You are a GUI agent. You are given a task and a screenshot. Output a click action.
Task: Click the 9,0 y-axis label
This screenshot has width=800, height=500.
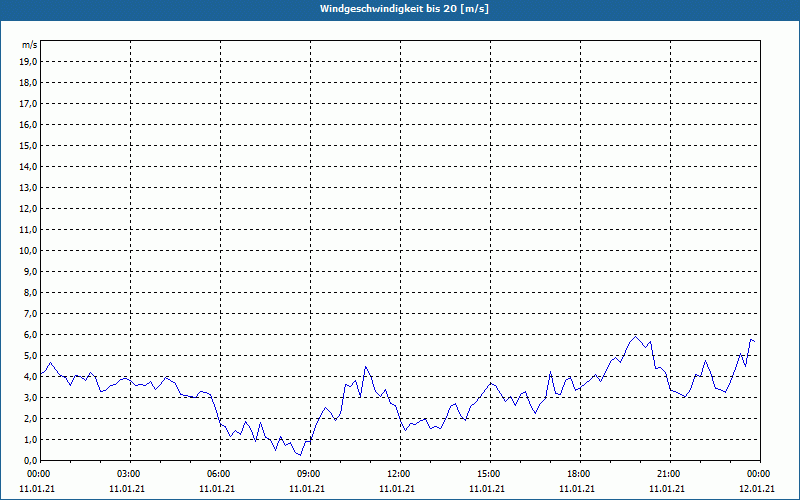click(x=30, y=271)
